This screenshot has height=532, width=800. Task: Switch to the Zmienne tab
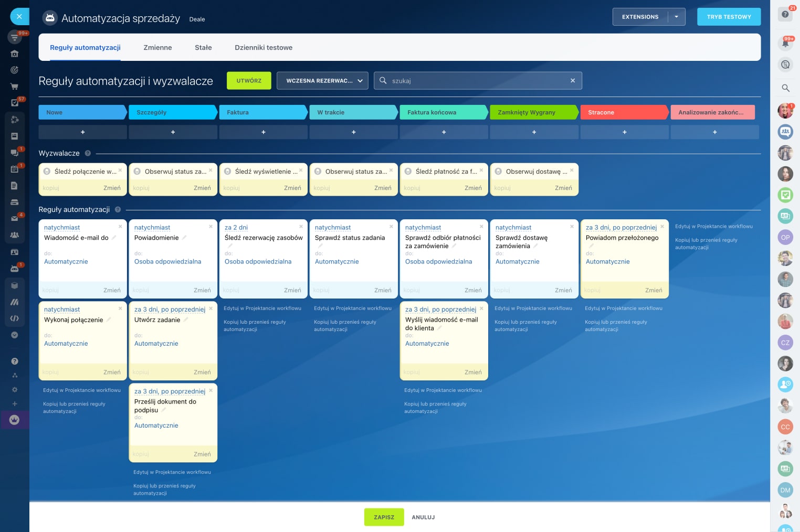coord(157,47)
